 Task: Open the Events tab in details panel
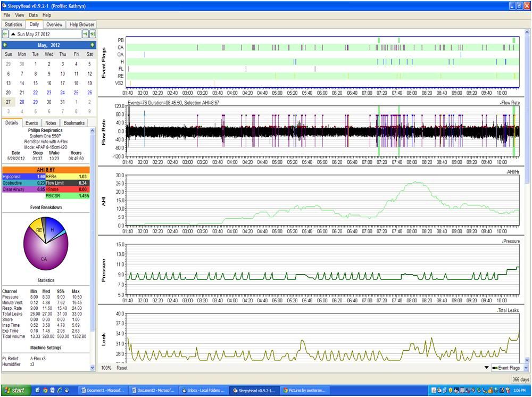point(31,123)
